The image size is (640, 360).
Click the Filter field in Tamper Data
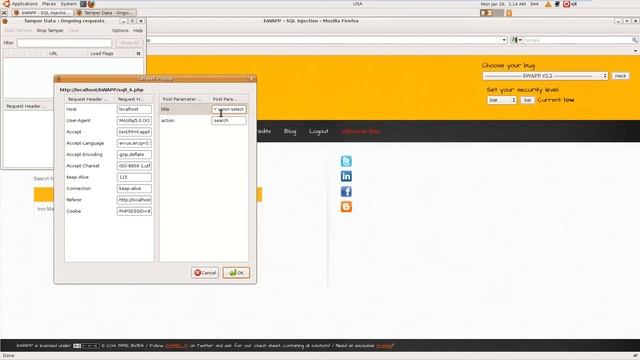[64, 43]
